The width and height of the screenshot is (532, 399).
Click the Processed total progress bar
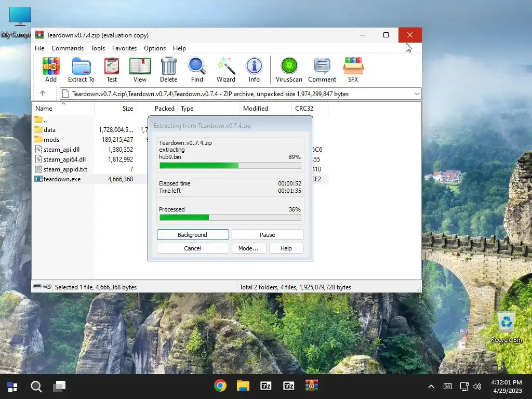230,218
